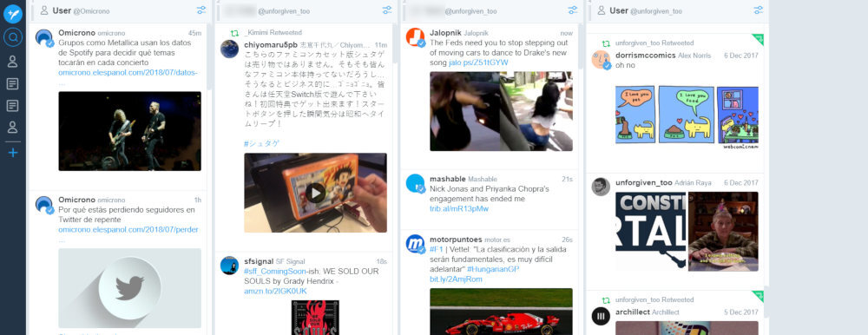Open settings for the User @Omicrono column

(x=201, y=10)
